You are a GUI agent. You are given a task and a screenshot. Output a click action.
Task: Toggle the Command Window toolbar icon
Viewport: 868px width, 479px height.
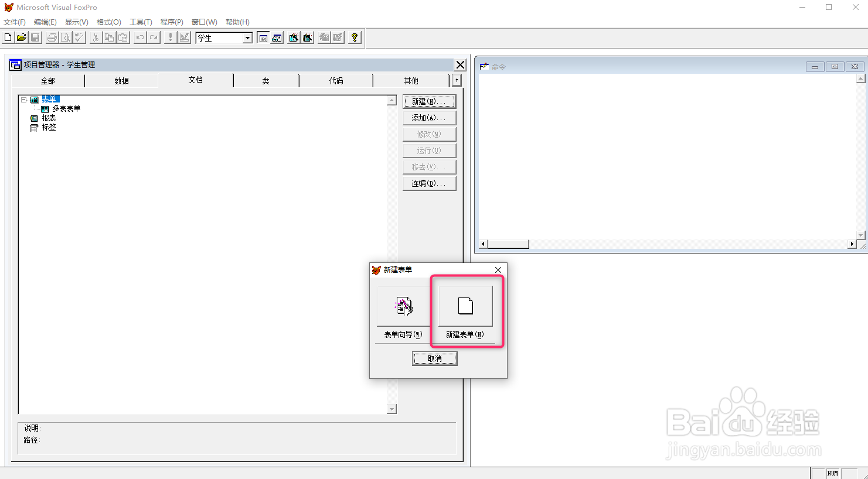coord(263,37)
